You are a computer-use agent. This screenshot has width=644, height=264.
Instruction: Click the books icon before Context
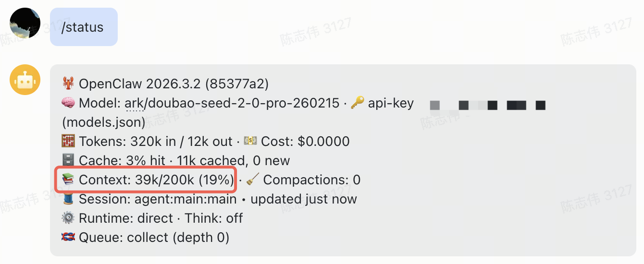[x=68, y=180]
